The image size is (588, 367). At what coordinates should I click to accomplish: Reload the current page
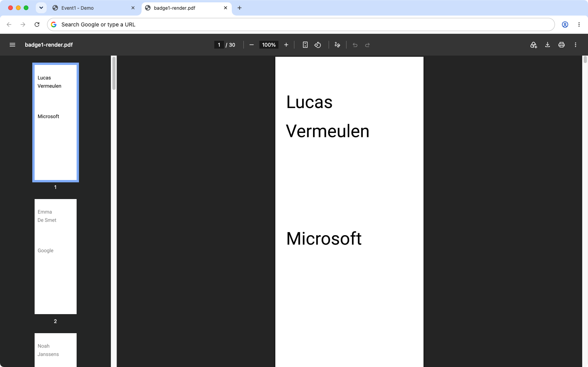point(37,24)
